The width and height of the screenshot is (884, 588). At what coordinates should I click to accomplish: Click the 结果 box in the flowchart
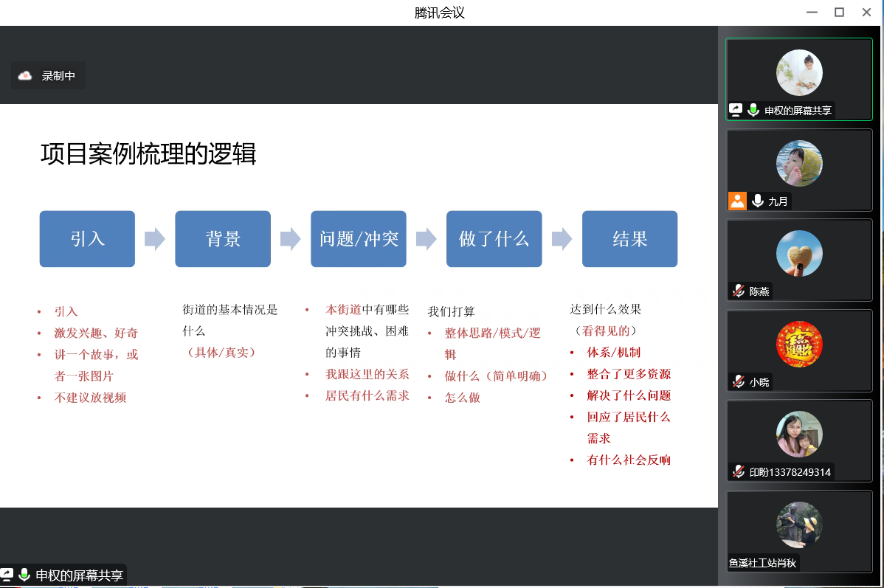(x=629, y=239)
